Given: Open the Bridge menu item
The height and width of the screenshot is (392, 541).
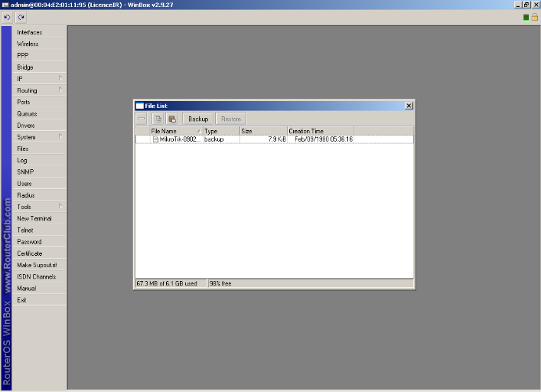Looking at the screenshot, I should 39,67.
